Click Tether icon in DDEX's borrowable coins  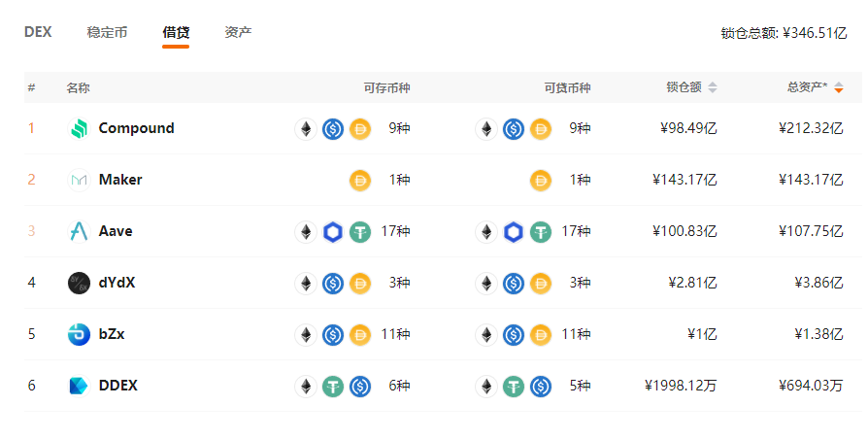click(514, 387)
